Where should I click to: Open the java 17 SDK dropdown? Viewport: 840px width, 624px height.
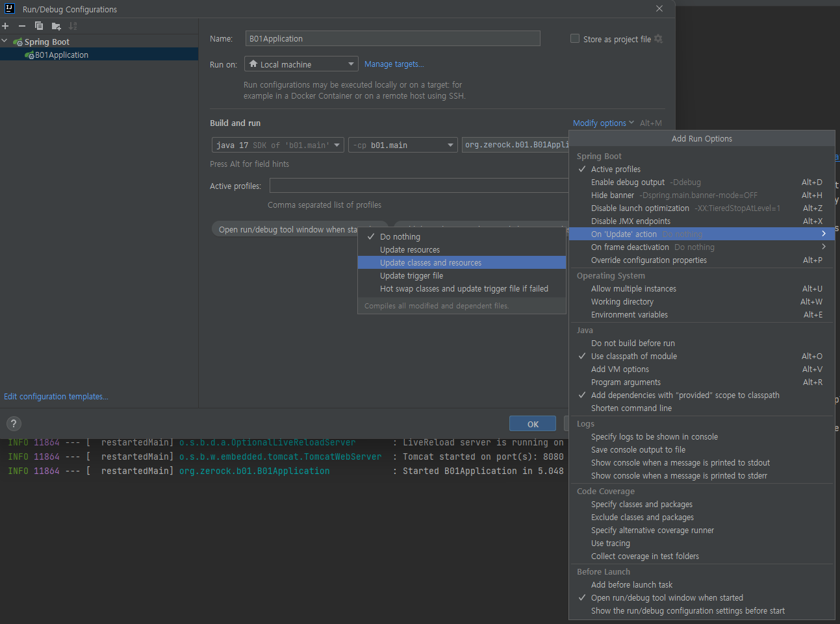278,145
